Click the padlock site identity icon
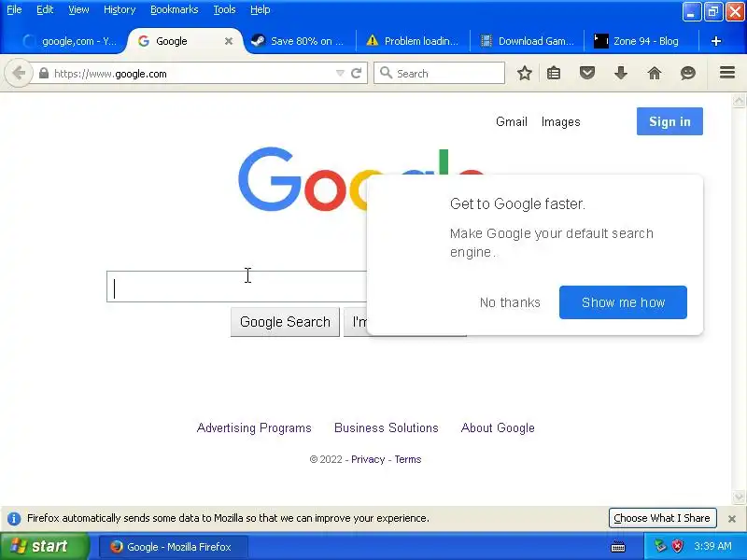 [43, 74]
